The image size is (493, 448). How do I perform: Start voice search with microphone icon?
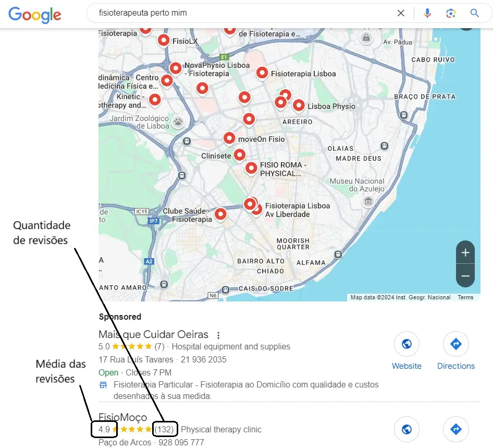pos(427,13)
